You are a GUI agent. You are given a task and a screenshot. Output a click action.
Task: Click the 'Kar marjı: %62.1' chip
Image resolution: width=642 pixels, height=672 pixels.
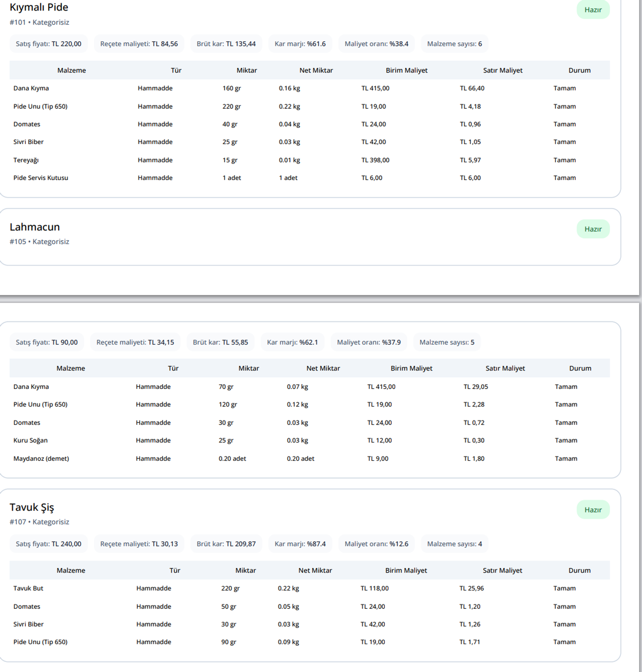coord(293,342)
